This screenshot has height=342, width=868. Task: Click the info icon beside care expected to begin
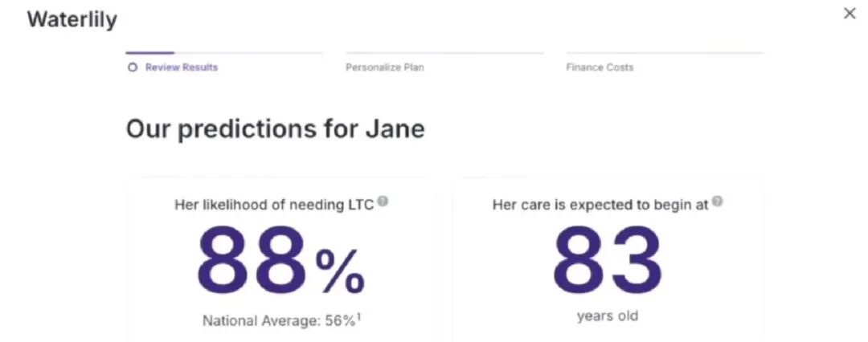point(717,202)
